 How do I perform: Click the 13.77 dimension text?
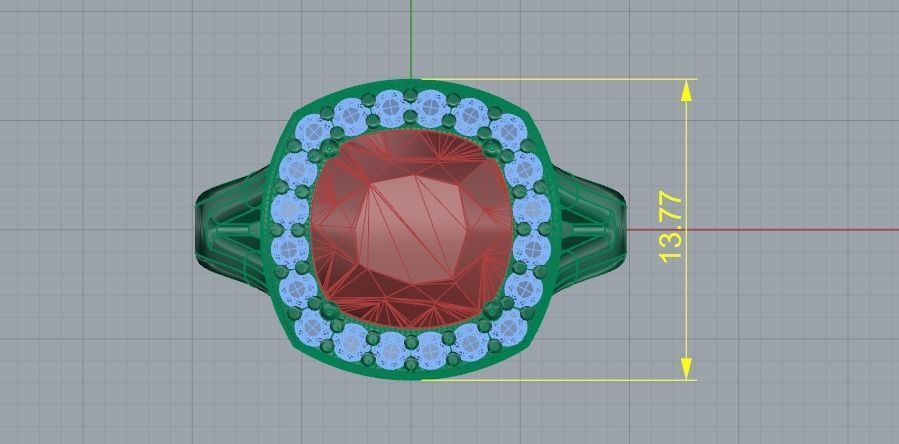671,227
